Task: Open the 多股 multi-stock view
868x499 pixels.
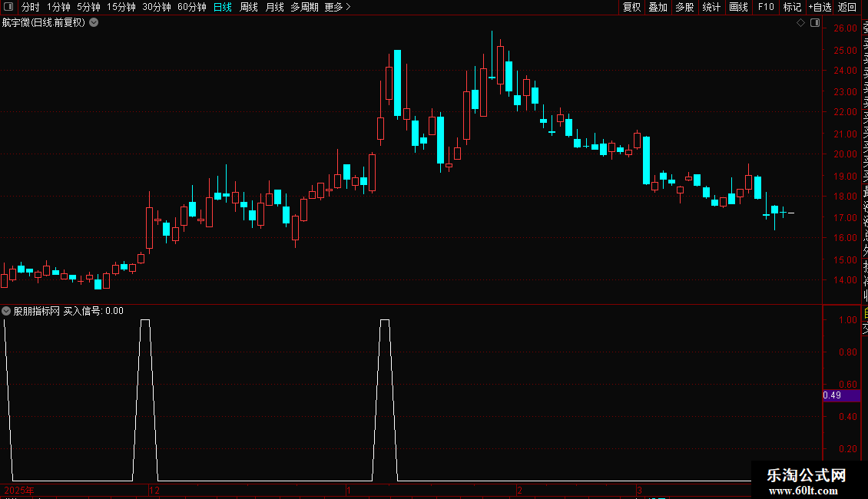Action: click(x=684, y=7)
